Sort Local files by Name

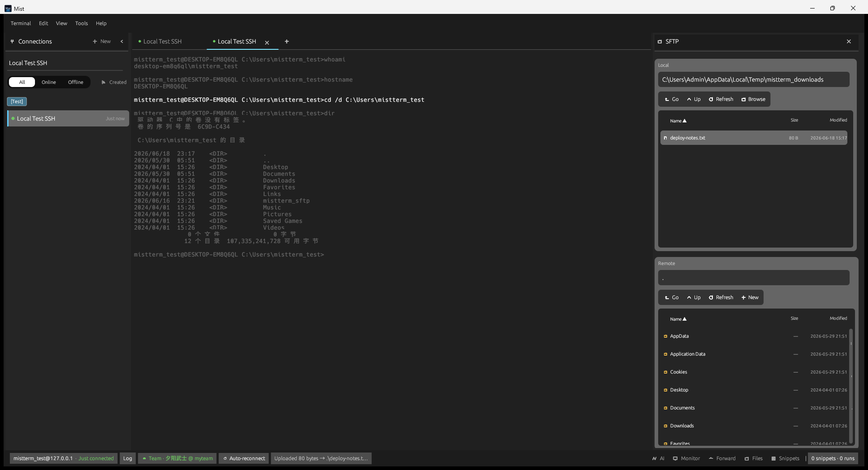pyautogui.click(x=678, y=121)
